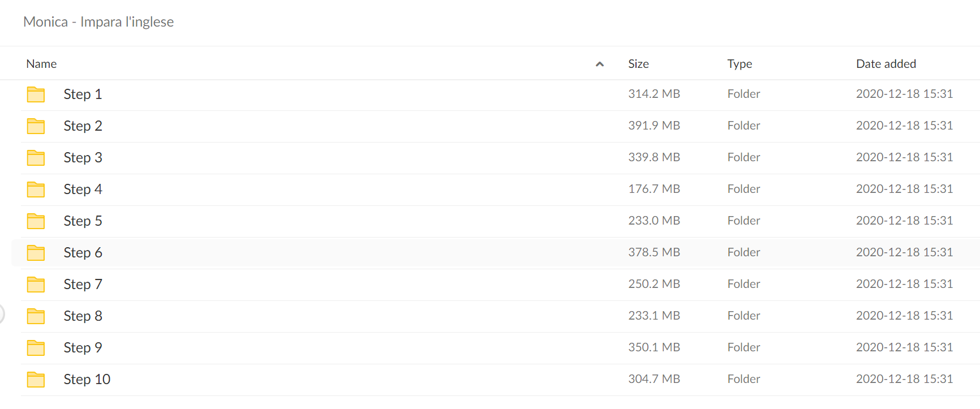Click the Step 10 folder icon

tap(36, 380)
